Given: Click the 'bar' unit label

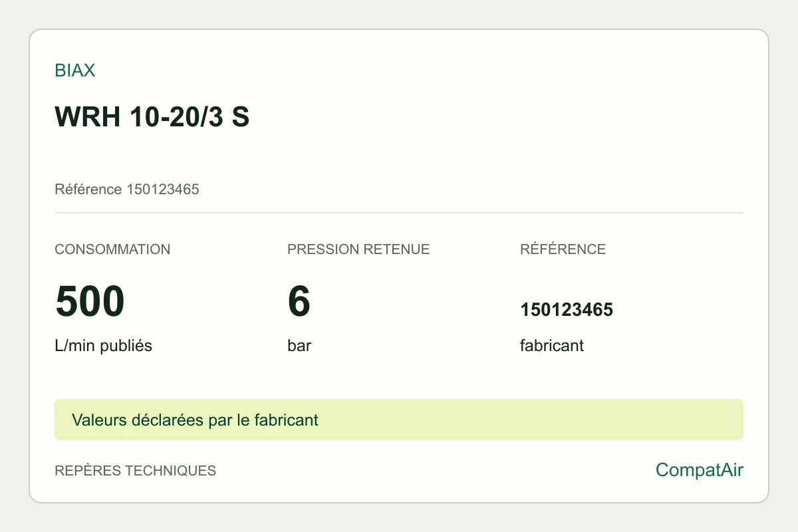Looking at the screenshot, I should click(x=299, y=346).
